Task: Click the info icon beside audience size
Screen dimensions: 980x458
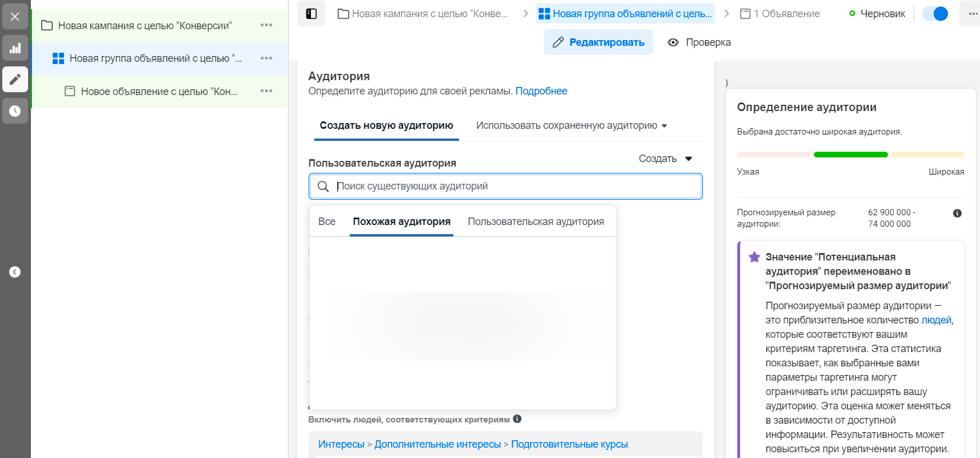Action: pyautogui.click(x=957, y=213)
